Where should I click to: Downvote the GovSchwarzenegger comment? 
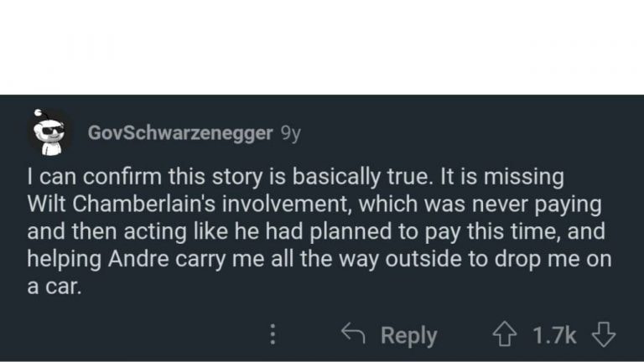[604, 334]
